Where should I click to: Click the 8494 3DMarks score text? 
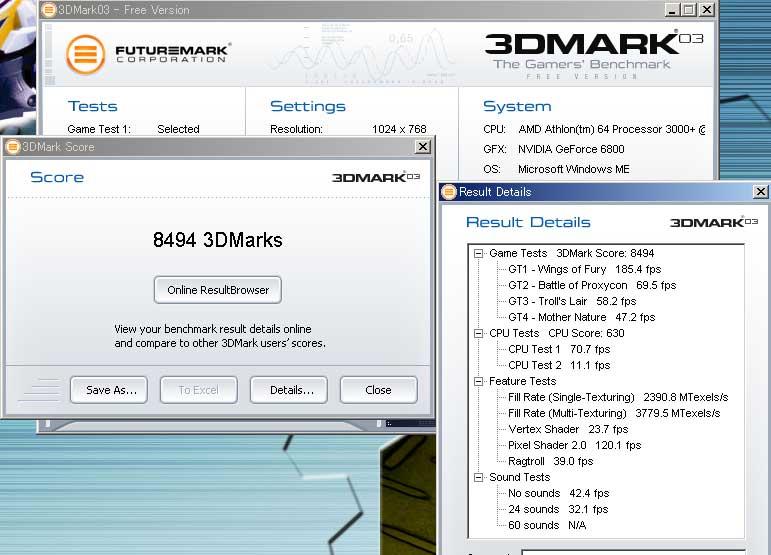tap(218, 240)
